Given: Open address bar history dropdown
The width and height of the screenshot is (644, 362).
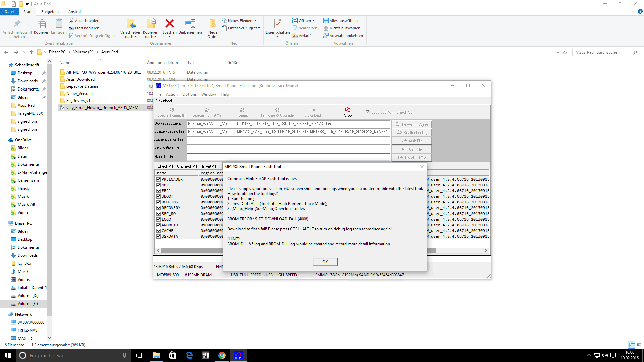Looking at the screenshot, I should coord(558,52).
